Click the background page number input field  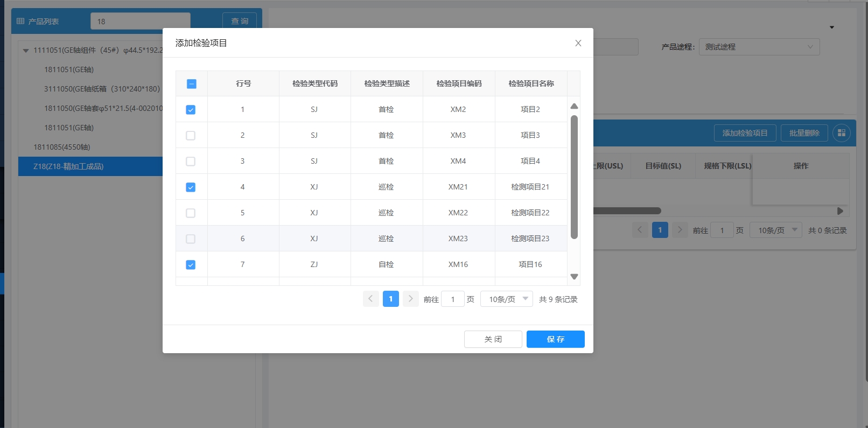[722, 230]
